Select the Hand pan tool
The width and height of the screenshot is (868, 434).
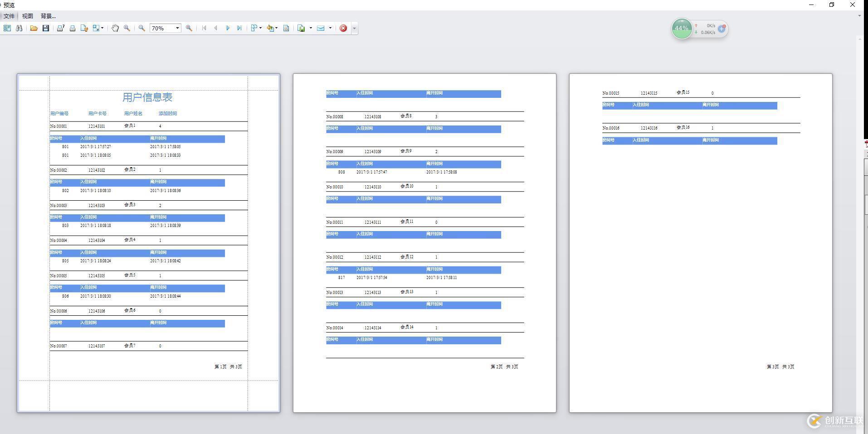(115, 28)
